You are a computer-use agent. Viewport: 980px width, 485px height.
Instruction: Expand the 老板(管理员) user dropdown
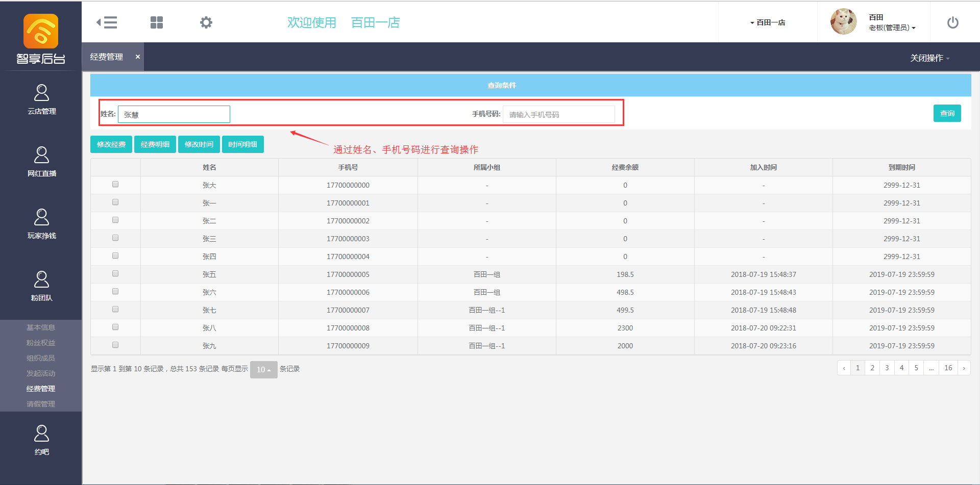coord(892,28)
